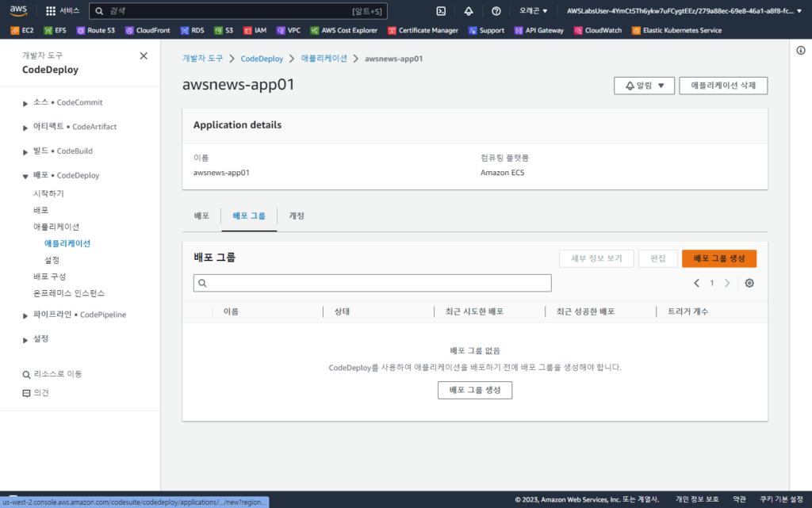The width and height of the screenshot is (812, 508).
Task: Open deployment group table settings gear
Action: (749, 283)
